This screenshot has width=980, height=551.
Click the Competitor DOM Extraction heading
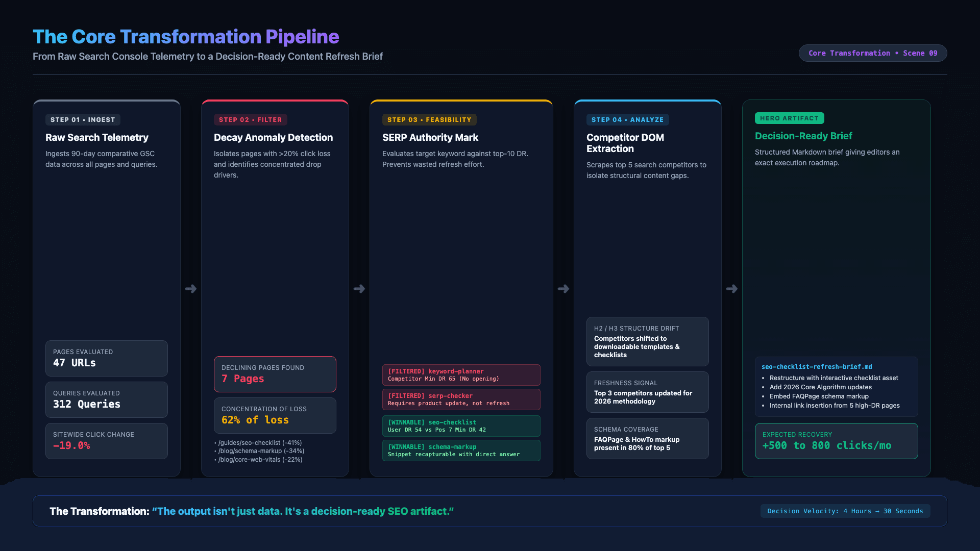tap(625, 143)
